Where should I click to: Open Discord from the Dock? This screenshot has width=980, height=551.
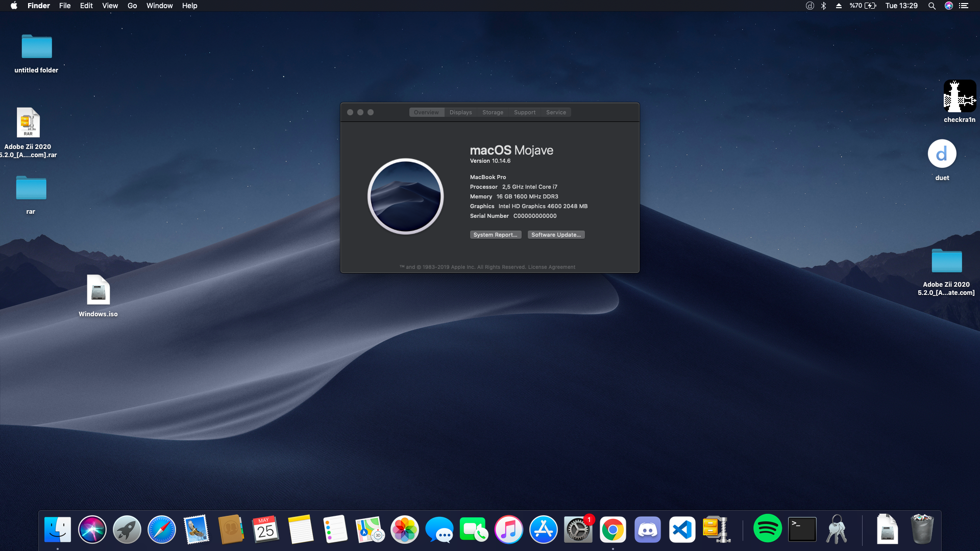[x=647, y=530]
